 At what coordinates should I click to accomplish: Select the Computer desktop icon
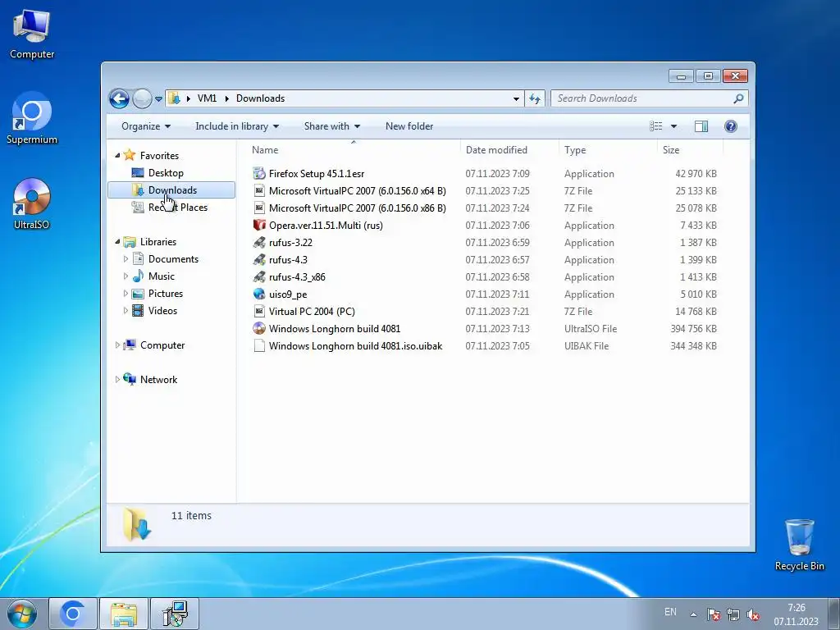point(32,34)
